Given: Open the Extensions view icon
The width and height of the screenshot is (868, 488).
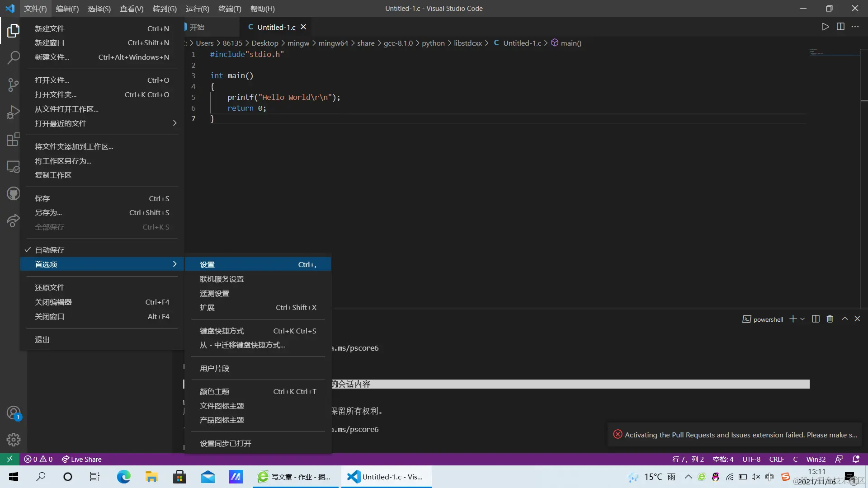Looking at the screenshot, I should click(x=13, y=139).
